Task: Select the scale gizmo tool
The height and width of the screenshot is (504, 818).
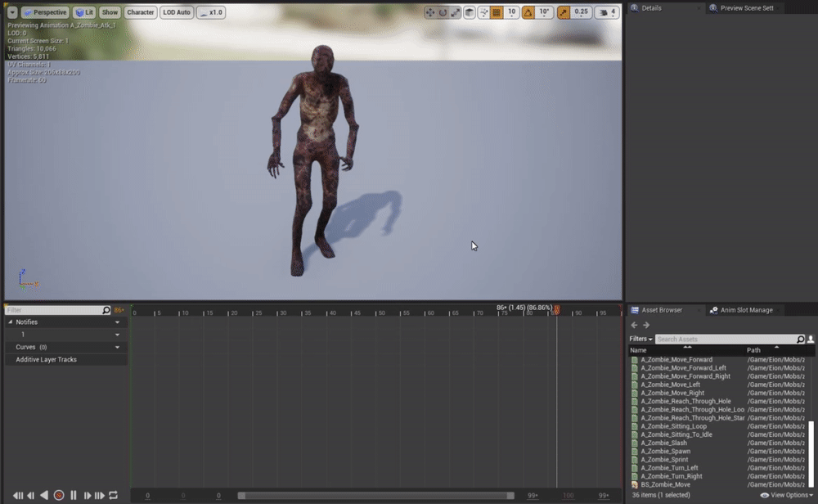Action: pyautogui.click(x=456, y=12)
